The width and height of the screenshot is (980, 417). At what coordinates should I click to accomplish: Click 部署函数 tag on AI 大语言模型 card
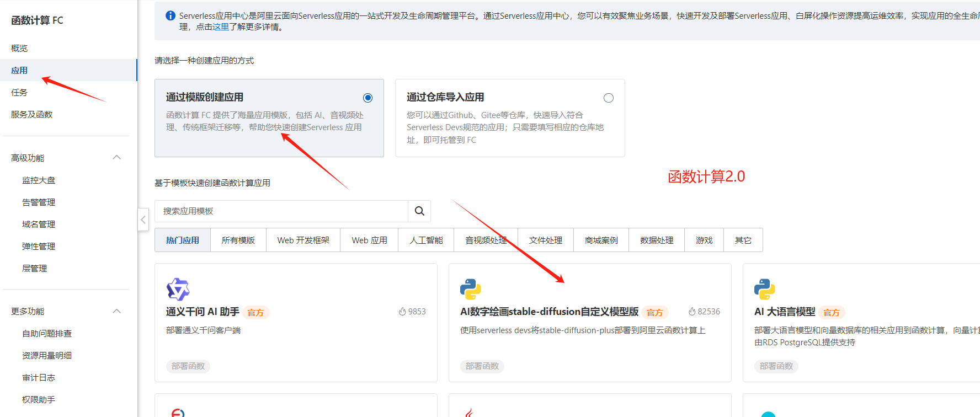(776, 366)
